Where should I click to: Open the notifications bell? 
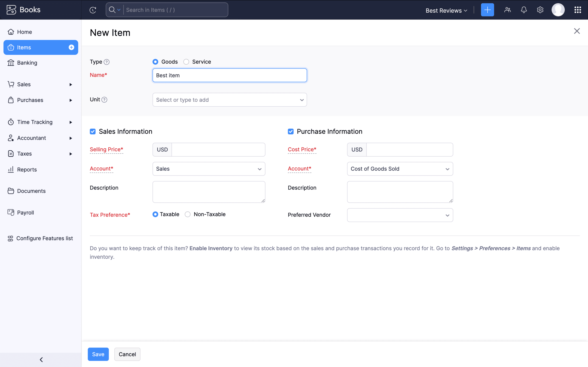point(524,10)
